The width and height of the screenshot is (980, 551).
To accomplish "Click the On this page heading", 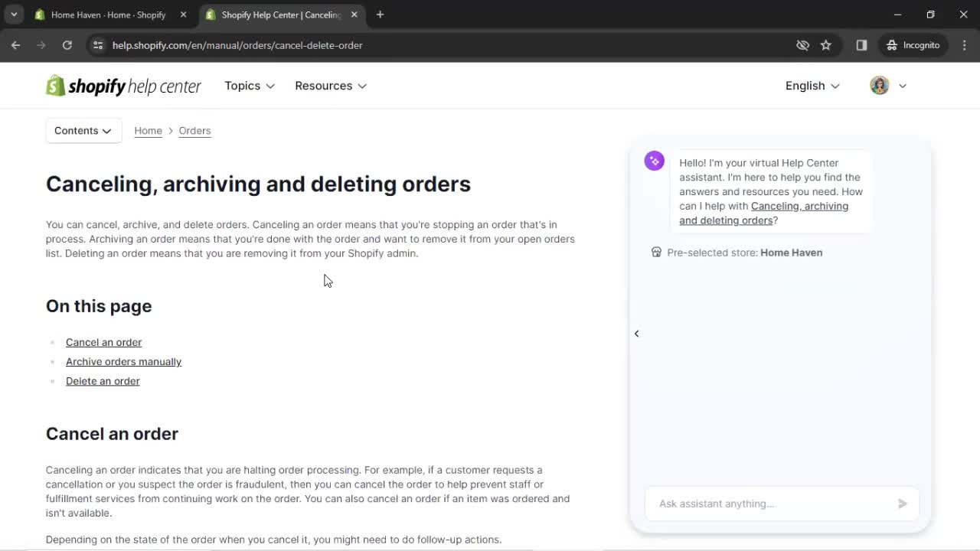I will pos(99,306).
